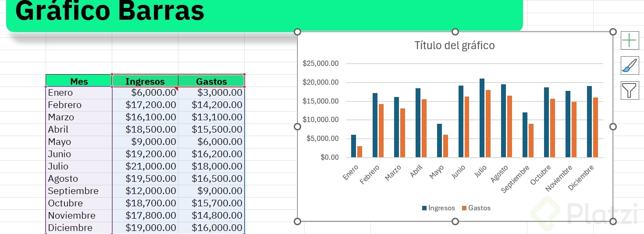The image size is (644, 234).
Task: Click the $9,000.00 Ingresos cell for Mayo
Action: tap(145, 142)
